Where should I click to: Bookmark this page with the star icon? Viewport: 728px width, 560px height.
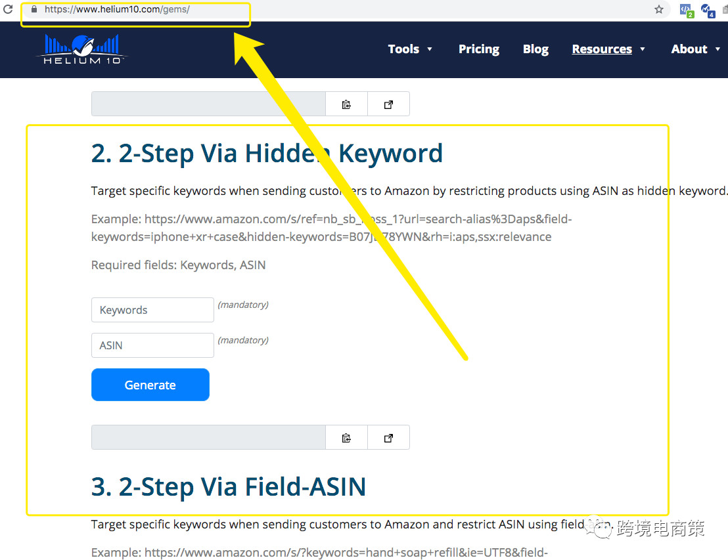click(659, 9)
